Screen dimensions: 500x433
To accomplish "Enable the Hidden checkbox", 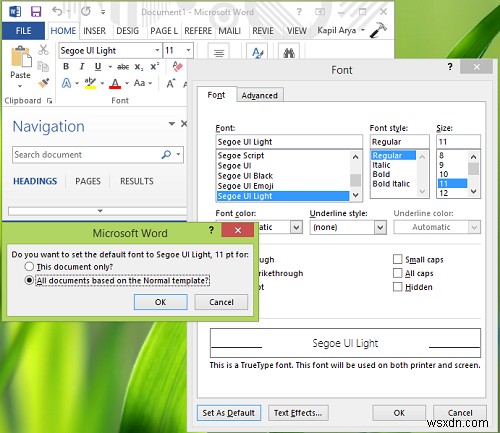I will (398, 287).
